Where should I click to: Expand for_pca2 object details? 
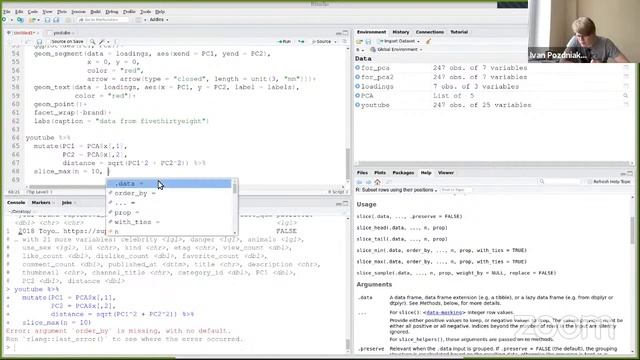coord(358,77)
